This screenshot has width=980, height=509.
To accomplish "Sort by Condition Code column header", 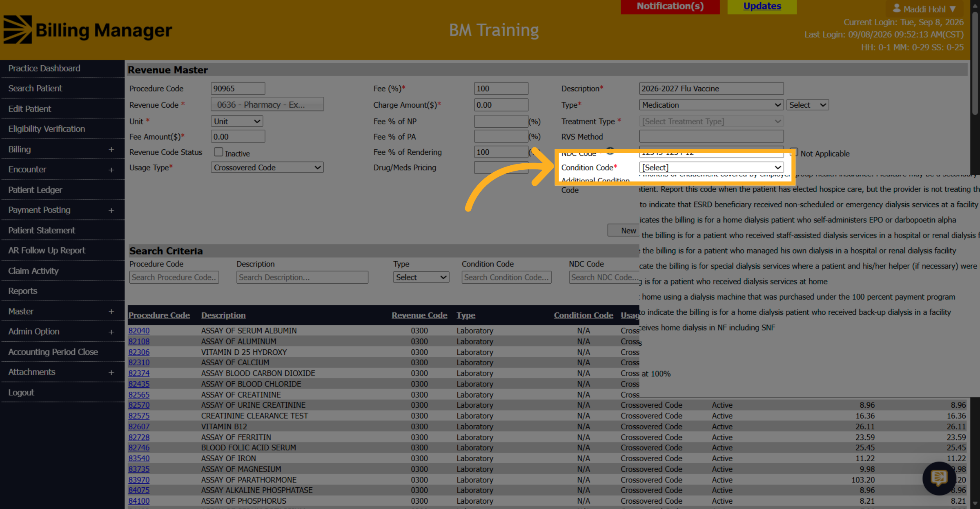I will [584, 315].
